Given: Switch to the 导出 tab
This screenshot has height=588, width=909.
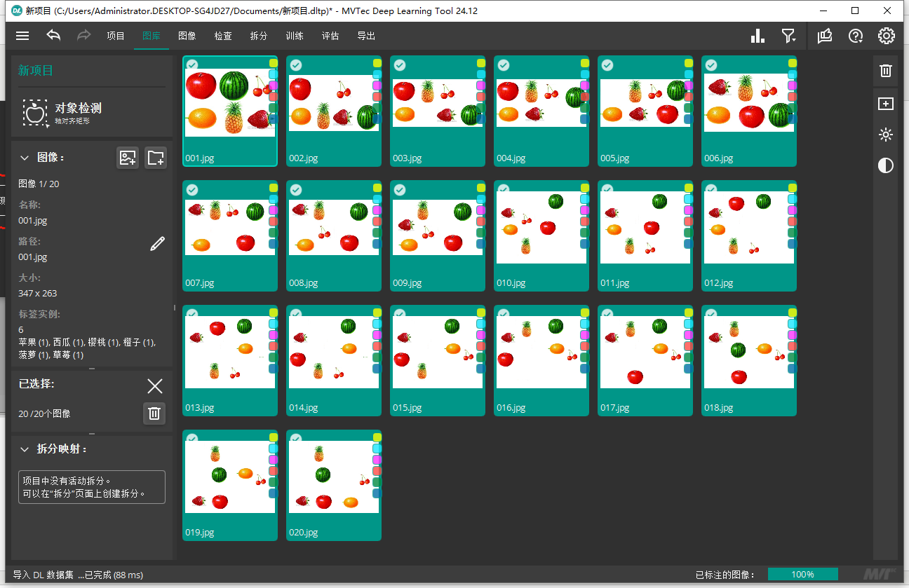Looking at the screenshot, I should (x=366, y=36).
